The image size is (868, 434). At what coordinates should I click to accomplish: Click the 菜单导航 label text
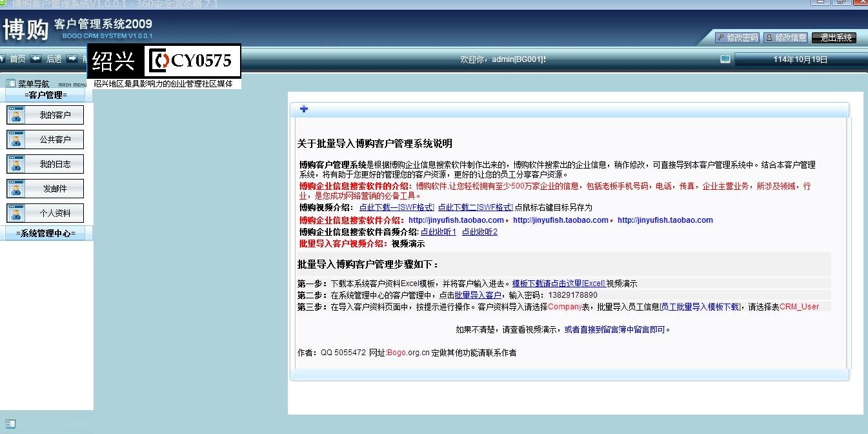click(x=34, y=83)
